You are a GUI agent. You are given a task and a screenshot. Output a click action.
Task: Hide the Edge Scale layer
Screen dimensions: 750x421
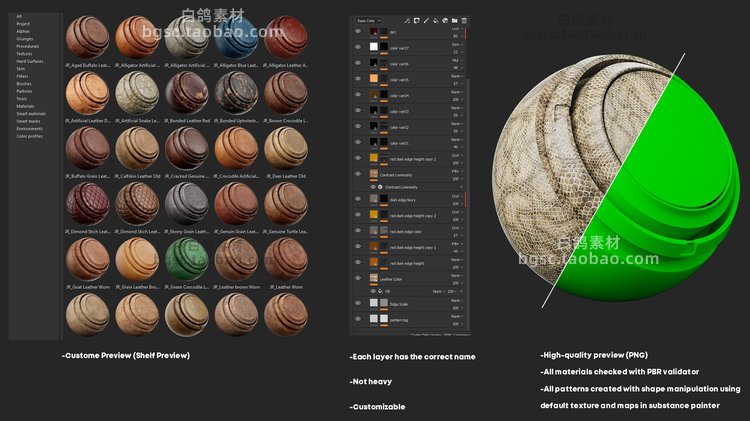[358, 303]
